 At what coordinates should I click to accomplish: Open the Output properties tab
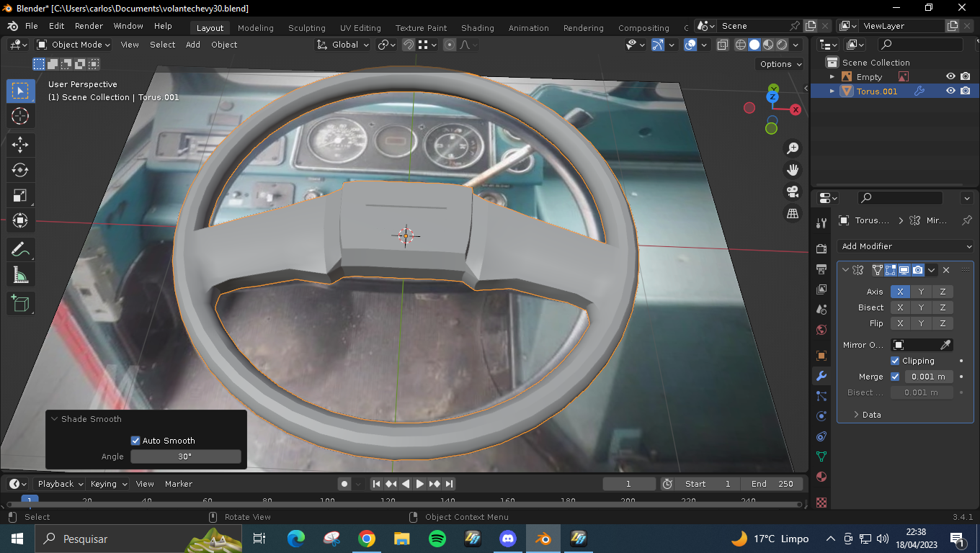[821, 269]
